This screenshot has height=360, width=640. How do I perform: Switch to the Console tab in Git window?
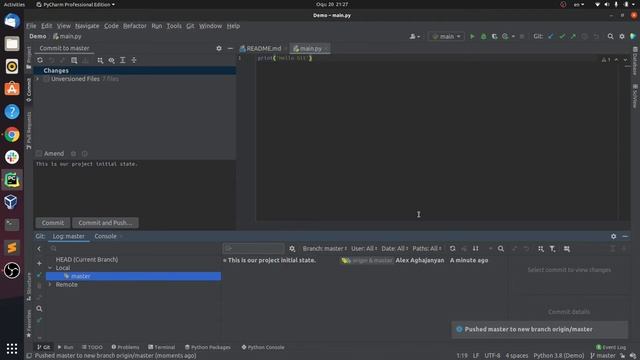[x=105, y=236]
